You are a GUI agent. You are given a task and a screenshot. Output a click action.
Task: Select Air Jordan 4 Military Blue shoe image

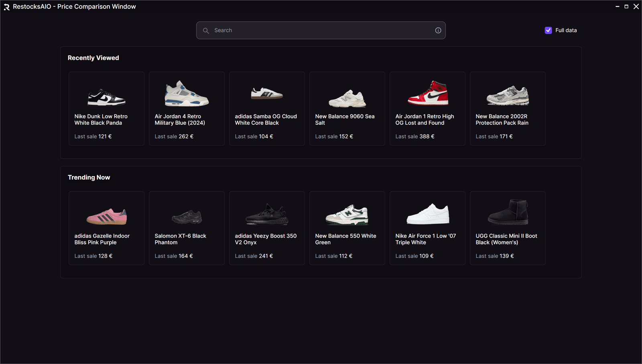click(x=187, y=94)
